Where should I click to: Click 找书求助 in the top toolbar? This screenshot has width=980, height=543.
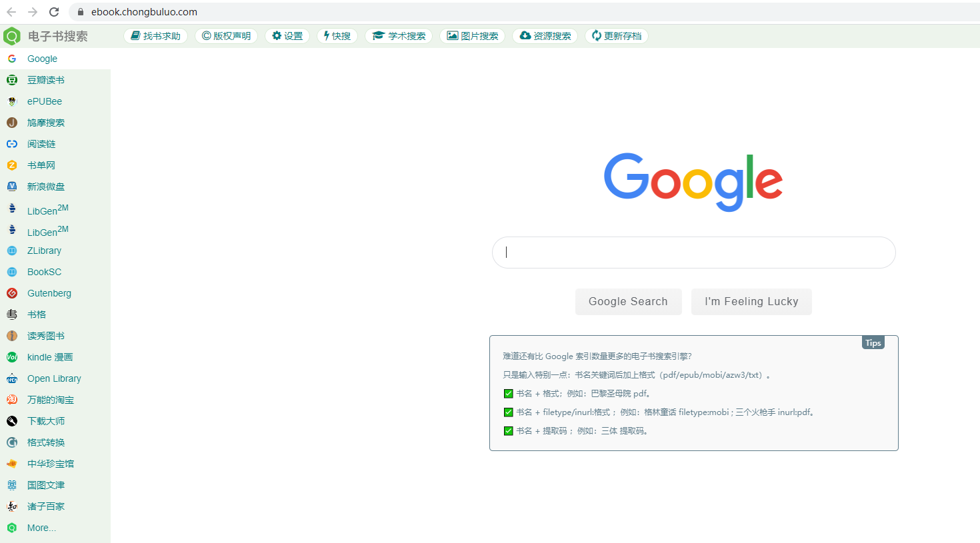[155, 35]
